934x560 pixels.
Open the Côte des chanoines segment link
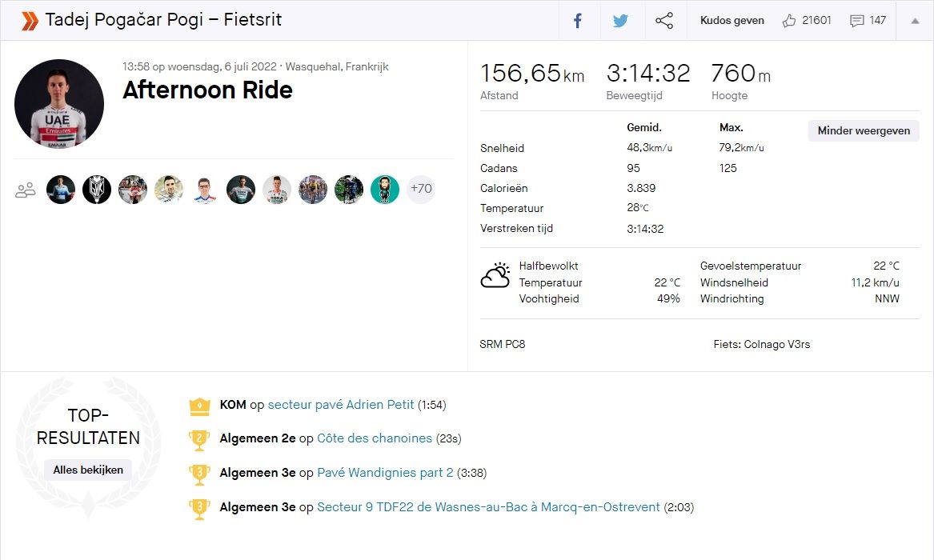[x=374, y=438]
